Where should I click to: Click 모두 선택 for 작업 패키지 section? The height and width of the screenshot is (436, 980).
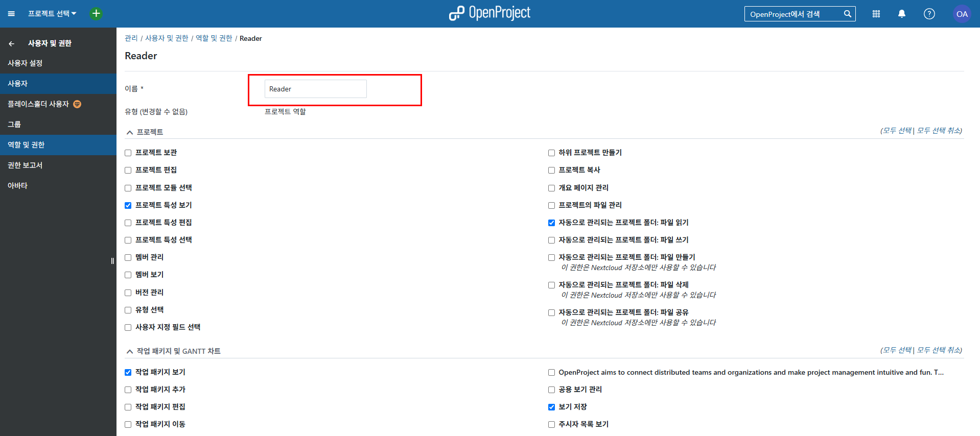pyautogui.click(x=897, y=350)
